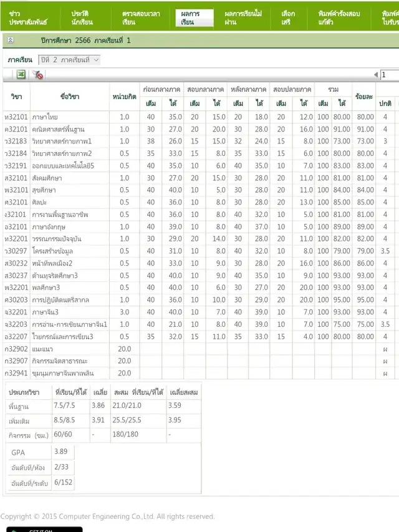This screenshot has height=532, width=399.
Task: Open the ภาคเรียน semester dropdown
Action: 69,60
